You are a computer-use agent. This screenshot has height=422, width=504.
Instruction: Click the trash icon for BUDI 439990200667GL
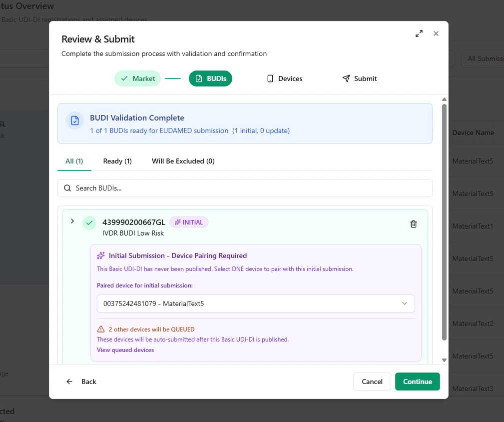click(x=413, y=224)
